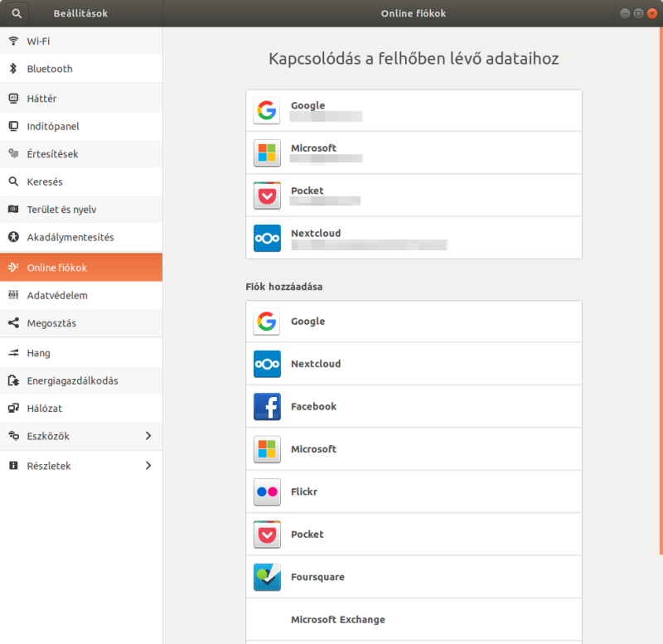Image resolution: width=663 pixels, height=644 pixels.
Task: Click the connected Google account logo
Action: [x=267, y=110]
